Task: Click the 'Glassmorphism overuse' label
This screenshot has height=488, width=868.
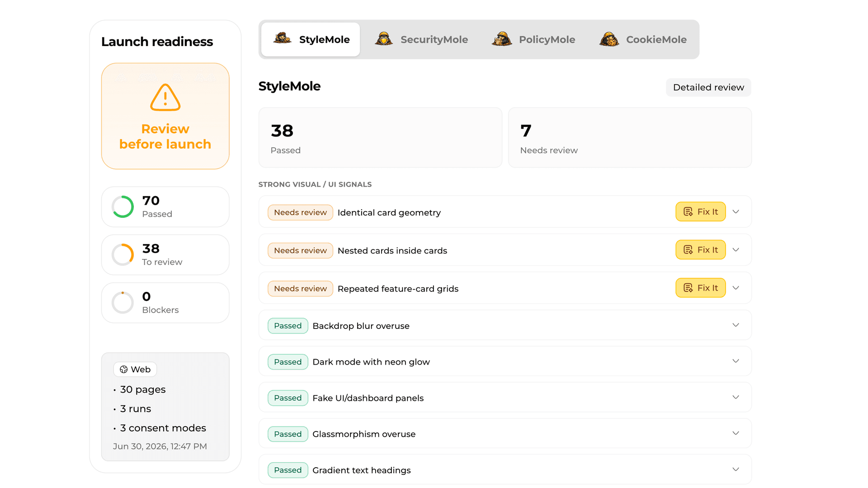Action: (x=364, y=434)
